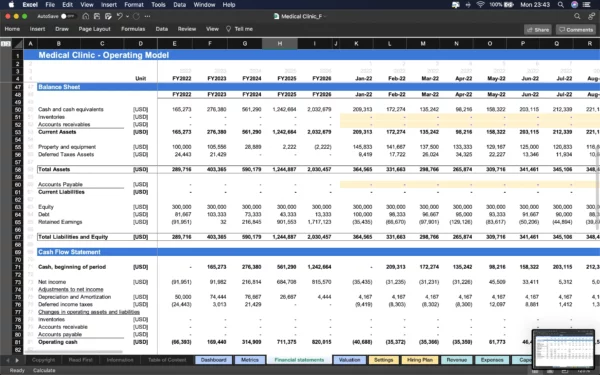Switch to the Read First sheet tab
This screenshot has width=600, height=375.
[80, 360]
